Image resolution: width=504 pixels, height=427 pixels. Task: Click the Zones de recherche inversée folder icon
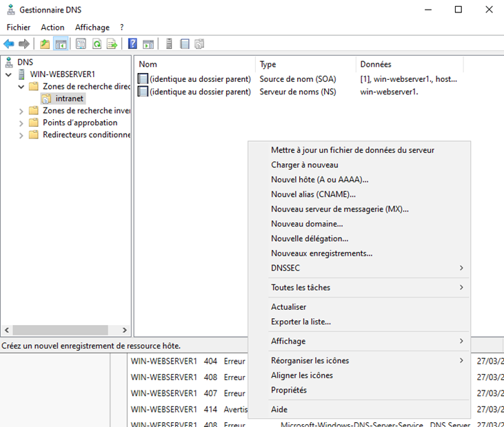click(33, 110)
